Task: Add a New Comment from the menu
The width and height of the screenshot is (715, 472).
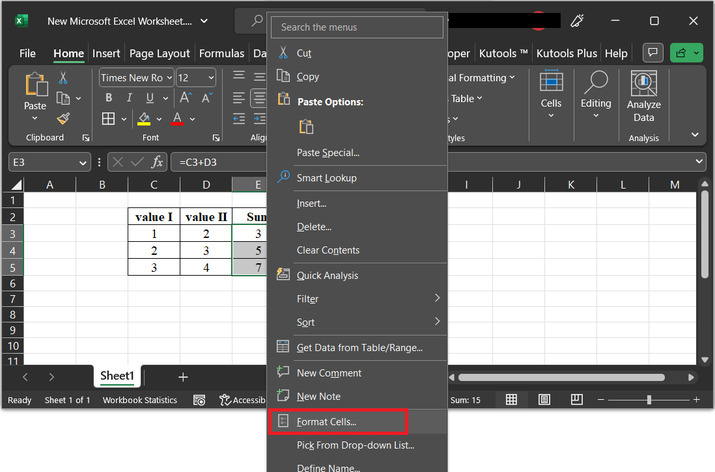Action: 357,373
